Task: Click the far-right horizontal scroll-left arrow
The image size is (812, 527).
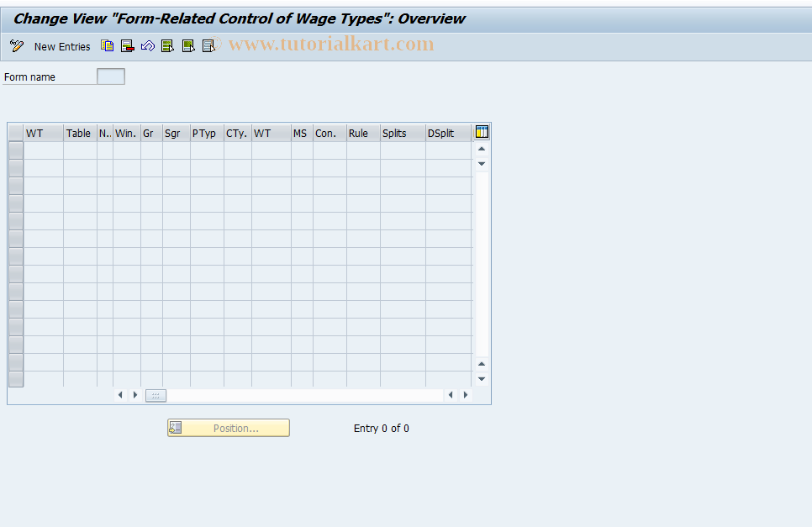Action: [451, 395]
